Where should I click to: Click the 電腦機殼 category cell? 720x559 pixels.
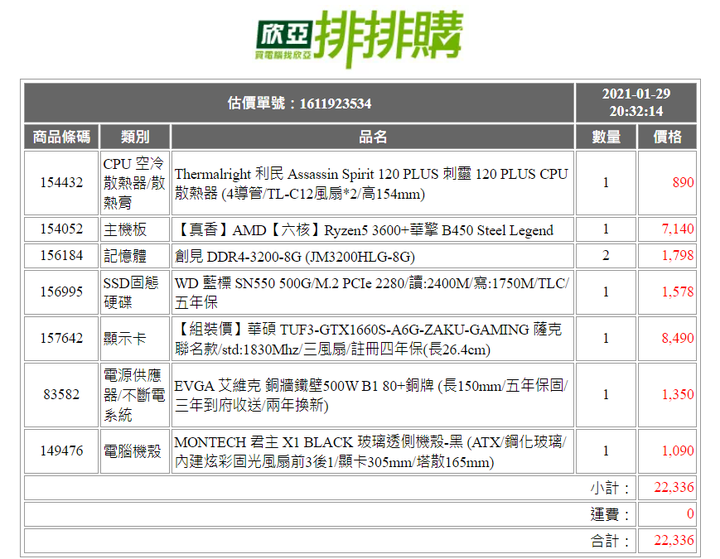tap(135, 451)
